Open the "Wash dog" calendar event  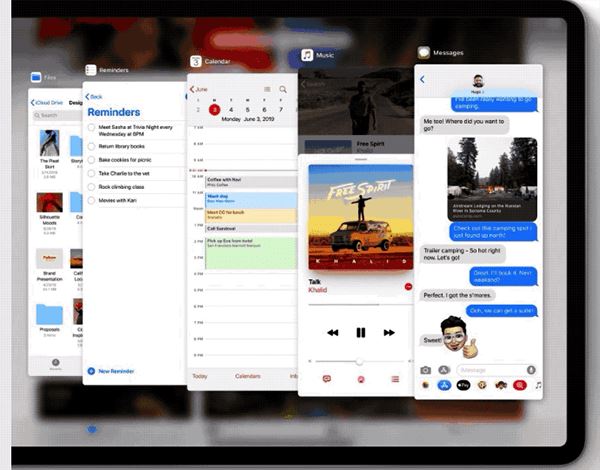251,200
